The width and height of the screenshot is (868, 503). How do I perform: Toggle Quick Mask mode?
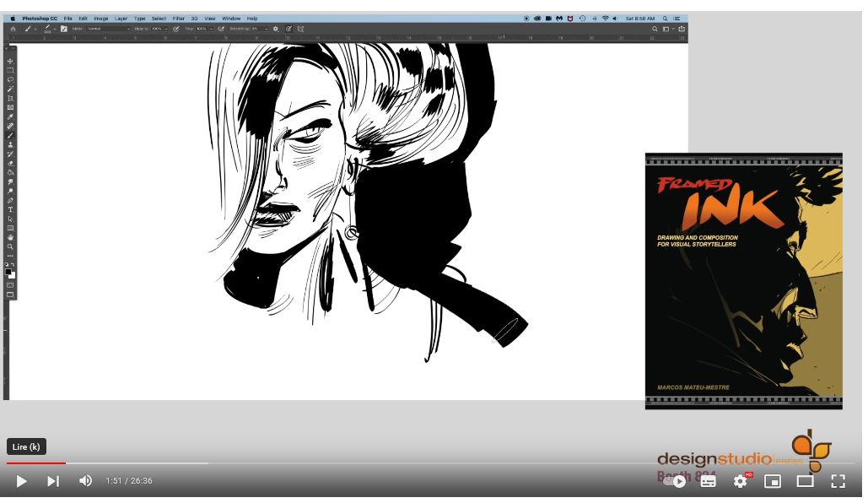[x=10, y=284]
